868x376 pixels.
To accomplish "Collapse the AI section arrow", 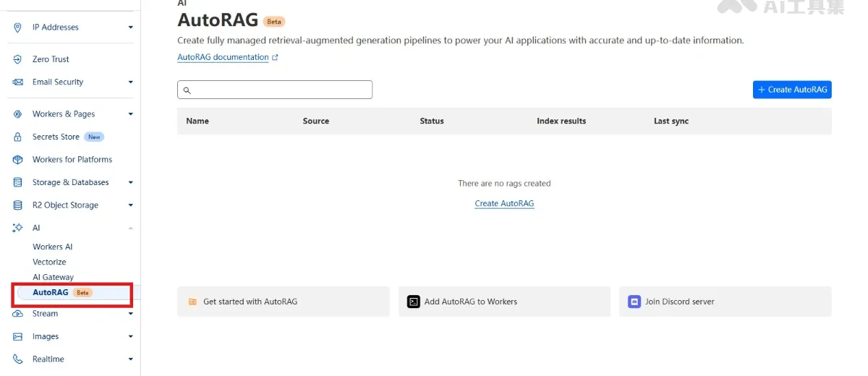I will [x=131, y=228].
